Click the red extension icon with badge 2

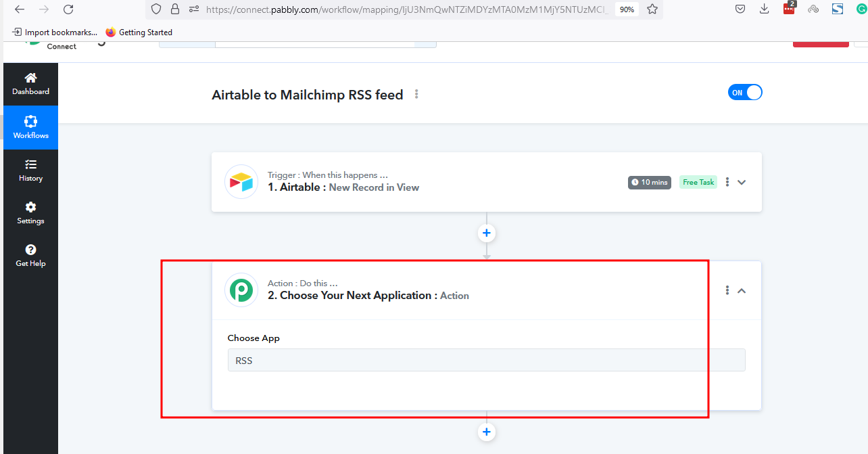coord(789,9)
